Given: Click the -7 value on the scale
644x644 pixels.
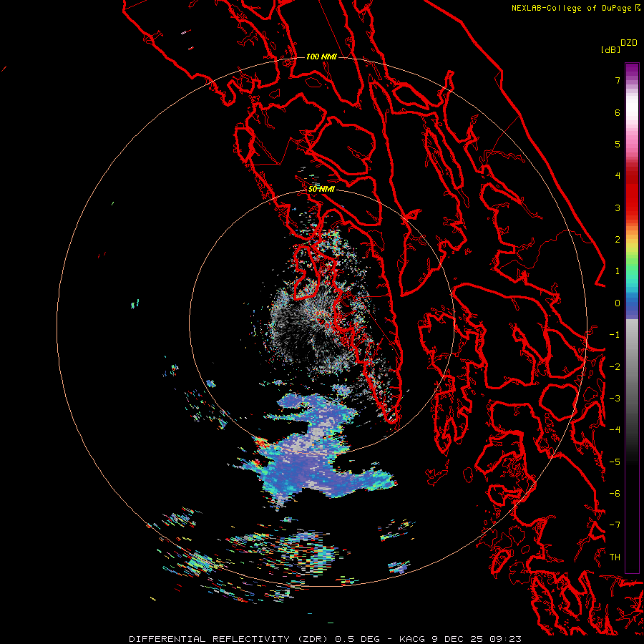Looking at the screenshot, I should [615, 525].
